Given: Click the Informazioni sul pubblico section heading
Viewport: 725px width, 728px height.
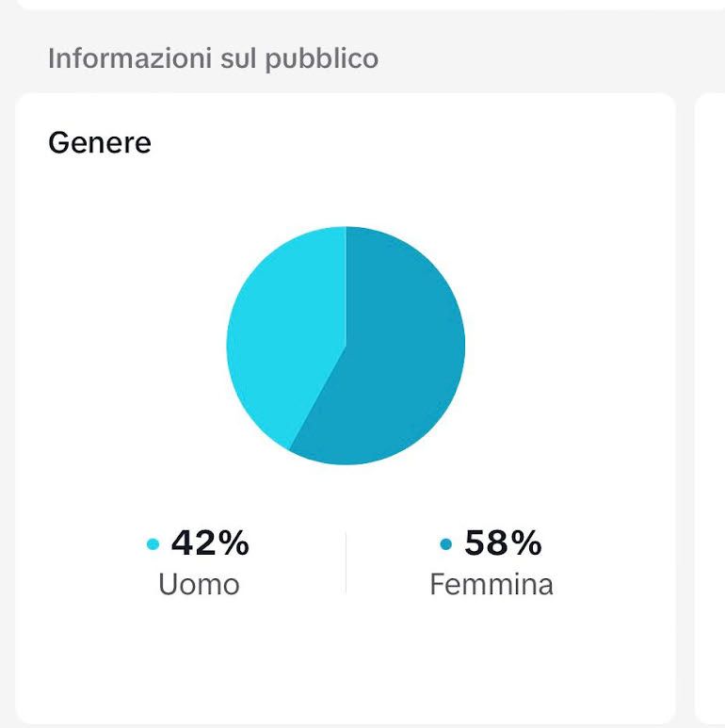Looking at the screenshot, I should [213, 58].
